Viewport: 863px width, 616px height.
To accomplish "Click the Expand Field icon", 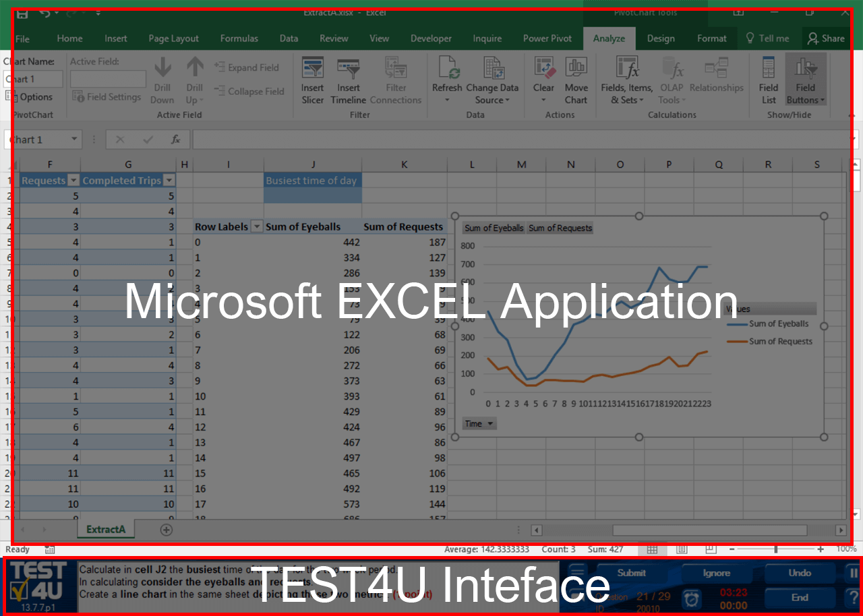I will [x=220, y=67].
